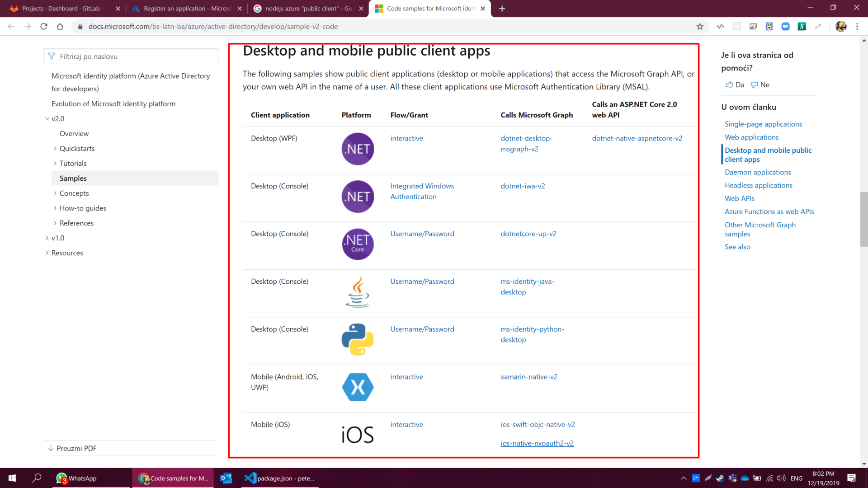Open the speaker volume control in the tray

tap(781, 479)
